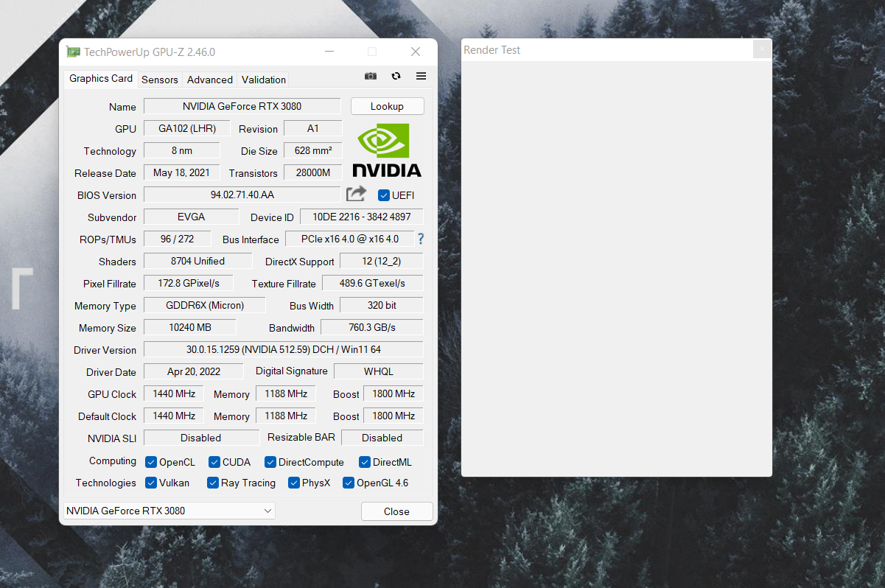Click the NVIDIA SLI field Disabled
The image size is (885, 588).
pos(202,438)
